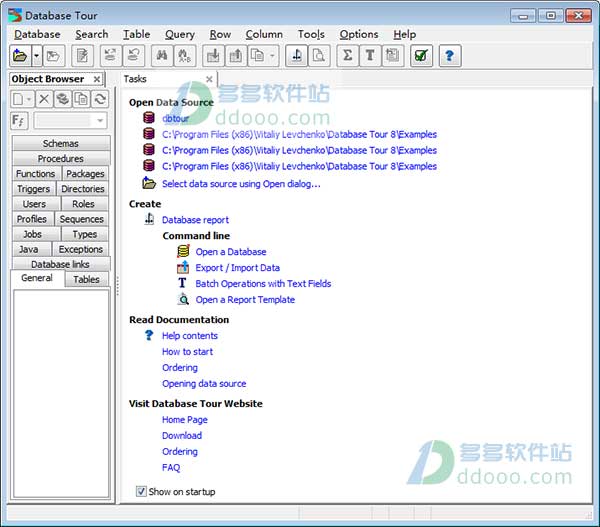This screenshot has width=600, height=527.
Task: Toggle the Show on startup checkbox
Action: (x=141, y=491)
